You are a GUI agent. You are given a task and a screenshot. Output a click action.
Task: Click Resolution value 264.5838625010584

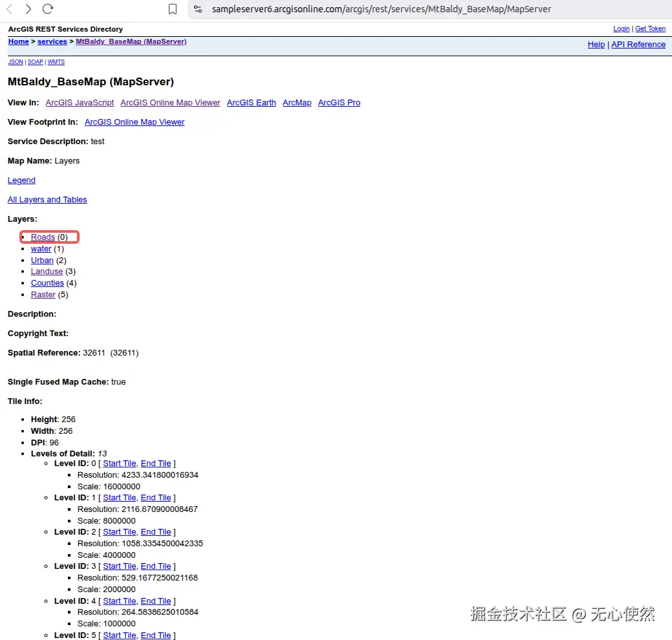click(160, 612)
